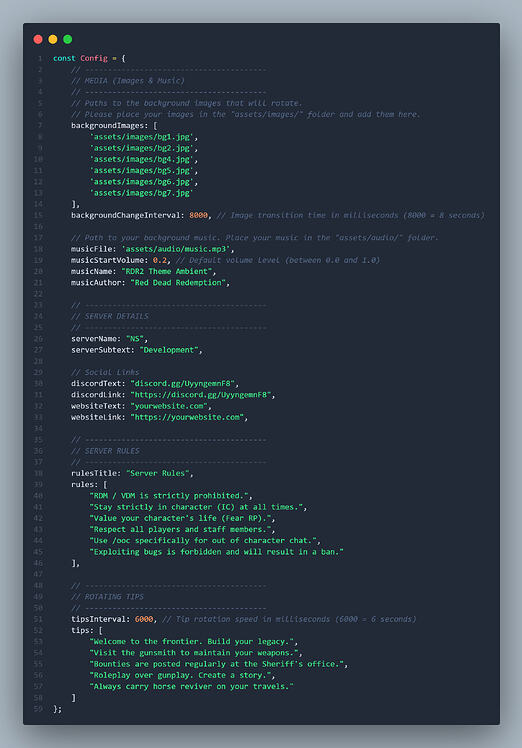The width and height of the screenshot is (522, 748).
Task: Click the 'Tip rotation speed in milliseconds' comment
Action: [x=289, y=619]
